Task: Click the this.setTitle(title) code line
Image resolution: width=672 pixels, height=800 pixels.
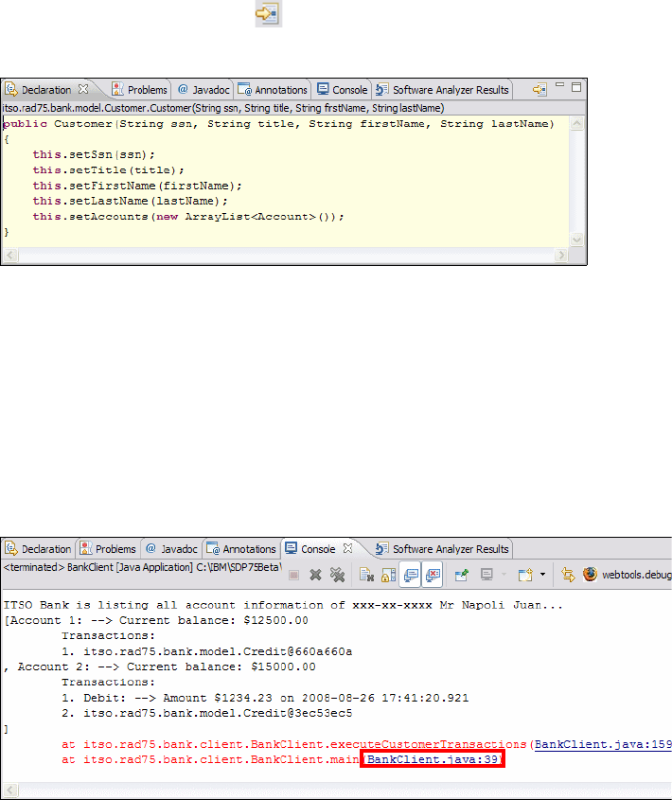Action: [108, 169]
